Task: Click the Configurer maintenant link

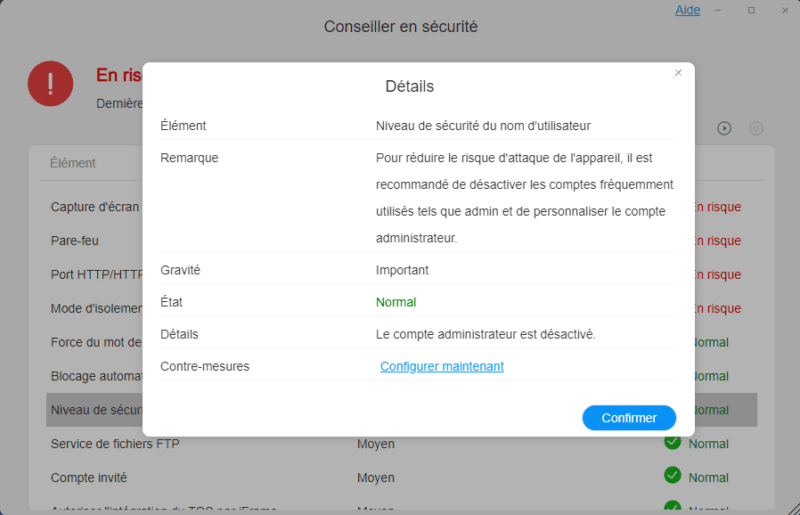Action: [442, 366]
